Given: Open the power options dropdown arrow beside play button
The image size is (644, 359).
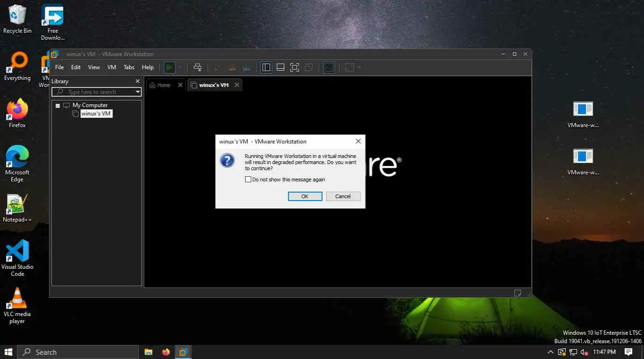Looking at the screenshot, I should pos(180,67).
